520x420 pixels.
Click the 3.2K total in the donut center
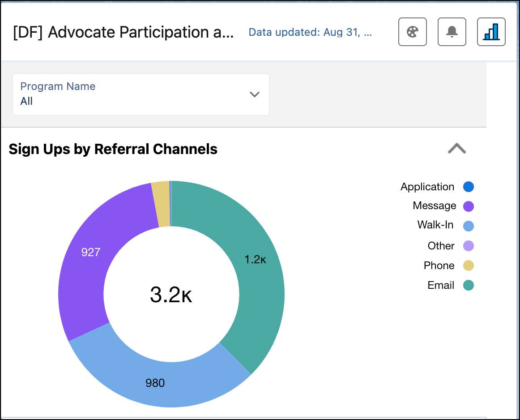pos(171,295)
